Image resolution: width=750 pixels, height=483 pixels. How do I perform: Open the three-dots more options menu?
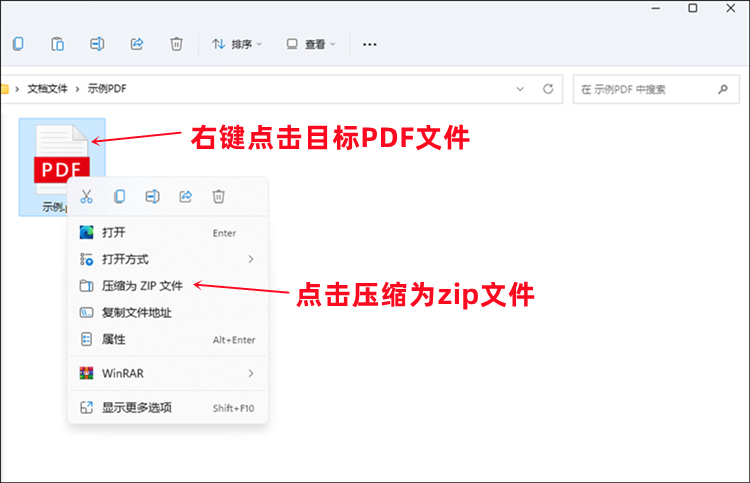pyautogui.click(x=369, y=44)
